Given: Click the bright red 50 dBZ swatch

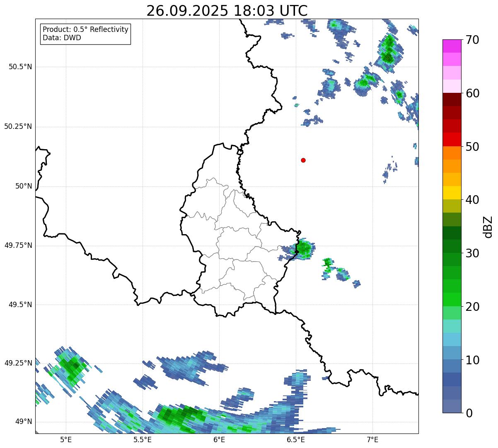Looking at the screenshot, I should (x=452, y=139).
